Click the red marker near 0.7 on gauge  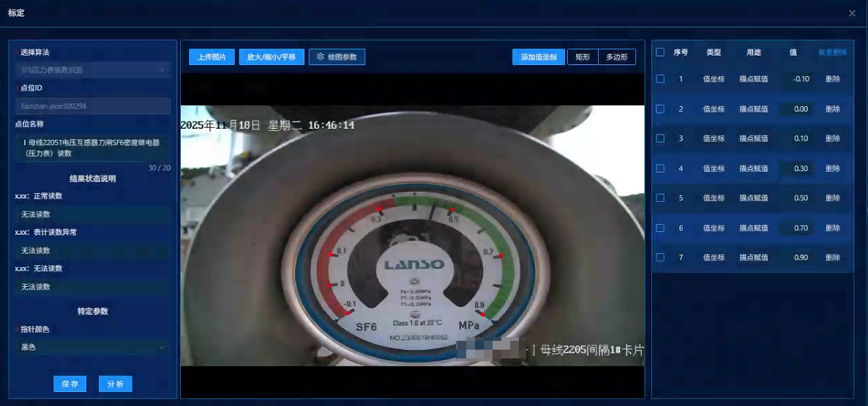click(x=501, y=255)
